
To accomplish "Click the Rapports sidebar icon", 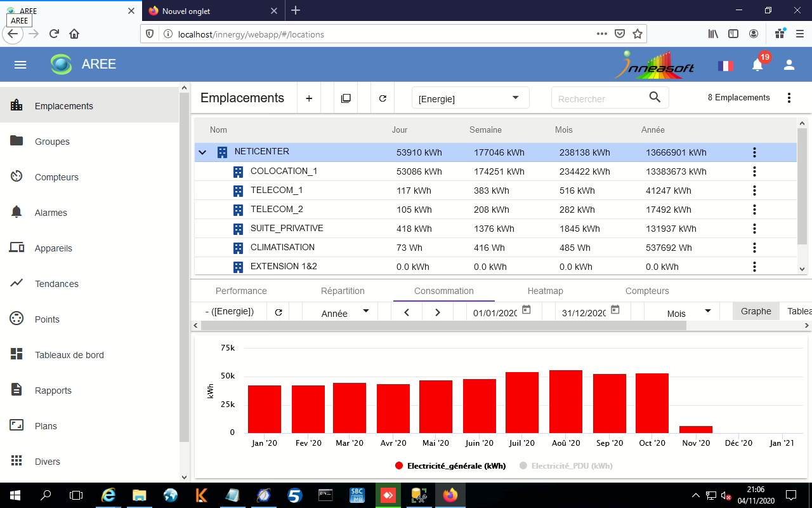I will (17, 390).
